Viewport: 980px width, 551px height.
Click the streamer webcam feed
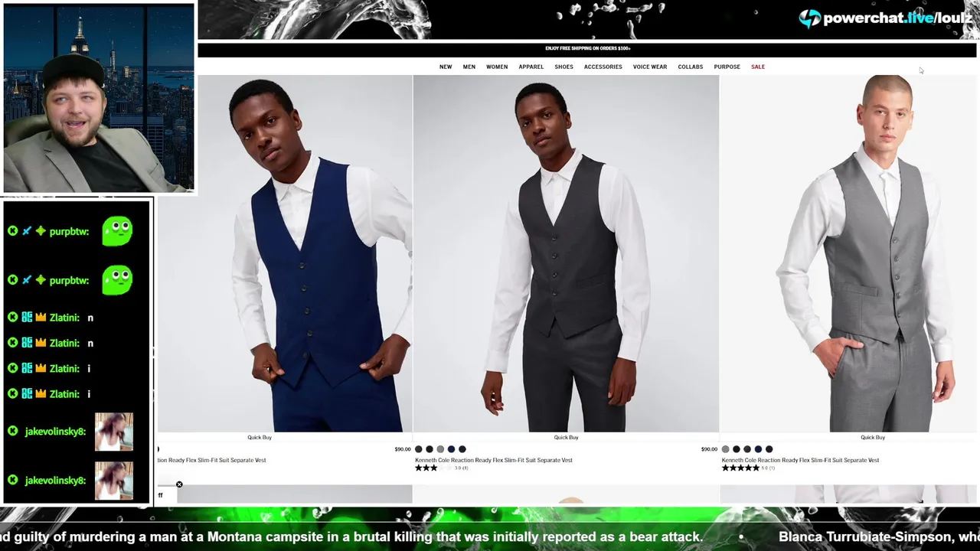tap(99, 98)
